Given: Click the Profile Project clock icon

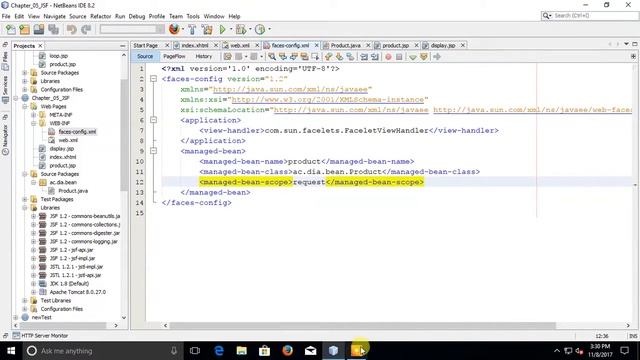Looking at the screenshot, I should point(260,29).
